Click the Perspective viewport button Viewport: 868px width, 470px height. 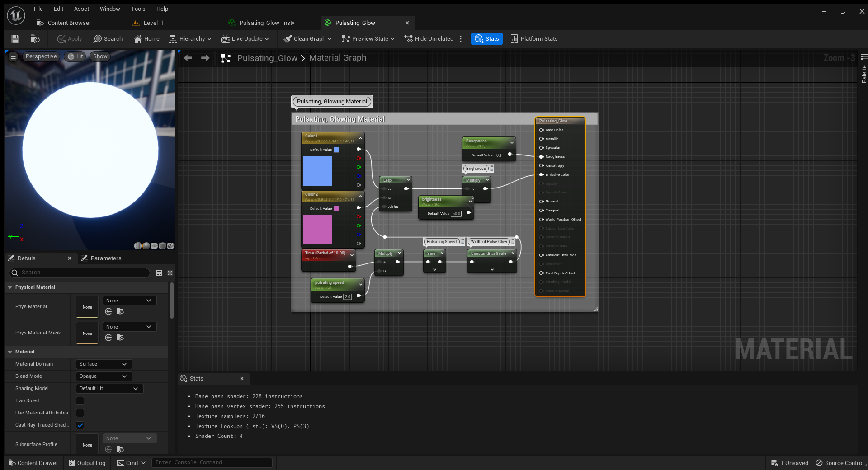[x=41, y=56]
